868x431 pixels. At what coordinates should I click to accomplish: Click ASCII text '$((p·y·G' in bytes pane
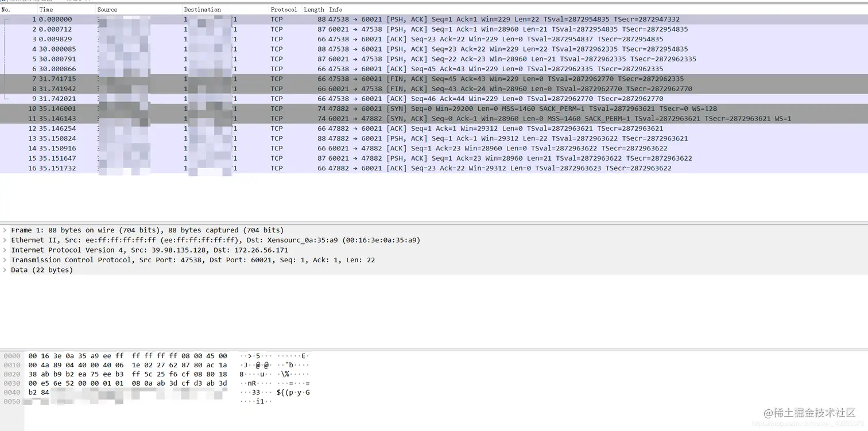point(293,393)
